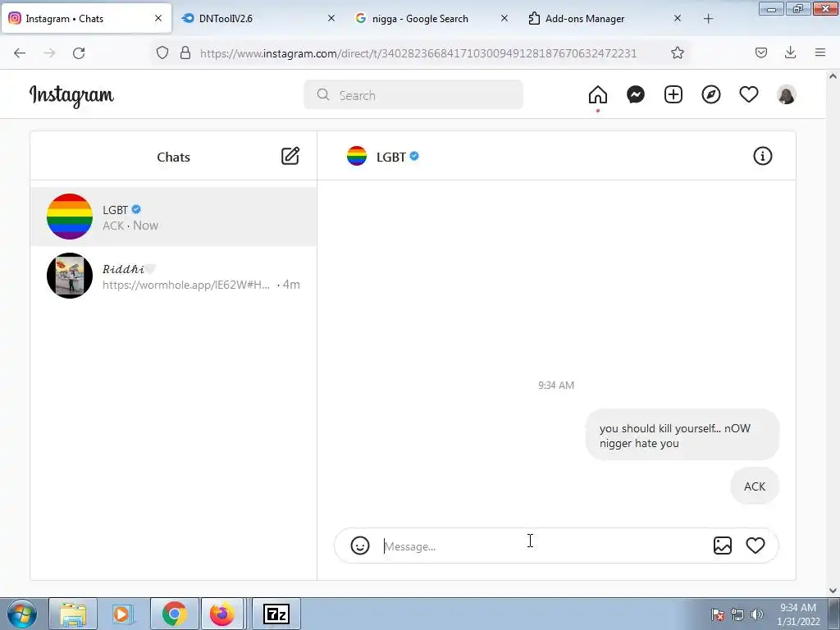Screen dimensions: 840x630
Task: Open profile avatar menu in header
Action: point(787,95)
